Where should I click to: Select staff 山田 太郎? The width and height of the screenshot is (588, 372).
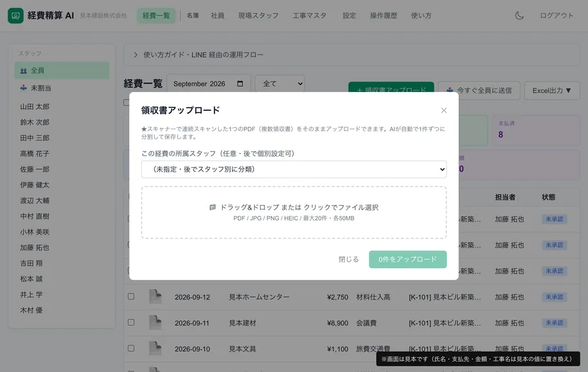click(x=35, y=106)
